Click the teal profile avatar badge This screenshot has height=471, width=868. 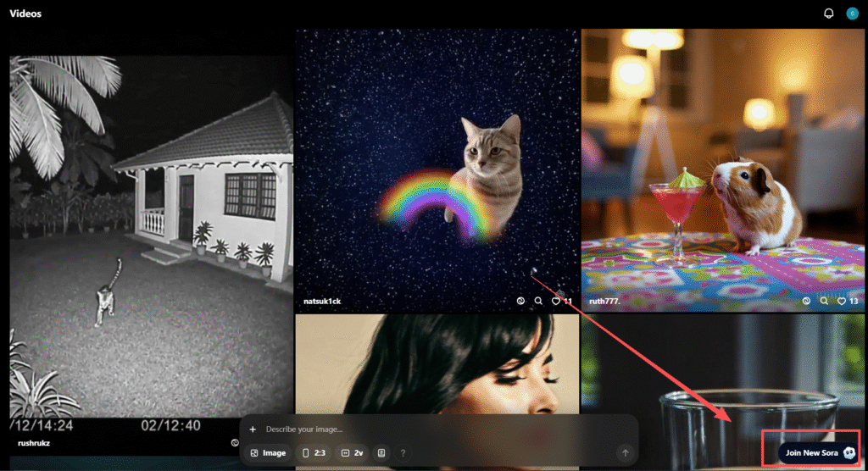(x=852, y=14)
